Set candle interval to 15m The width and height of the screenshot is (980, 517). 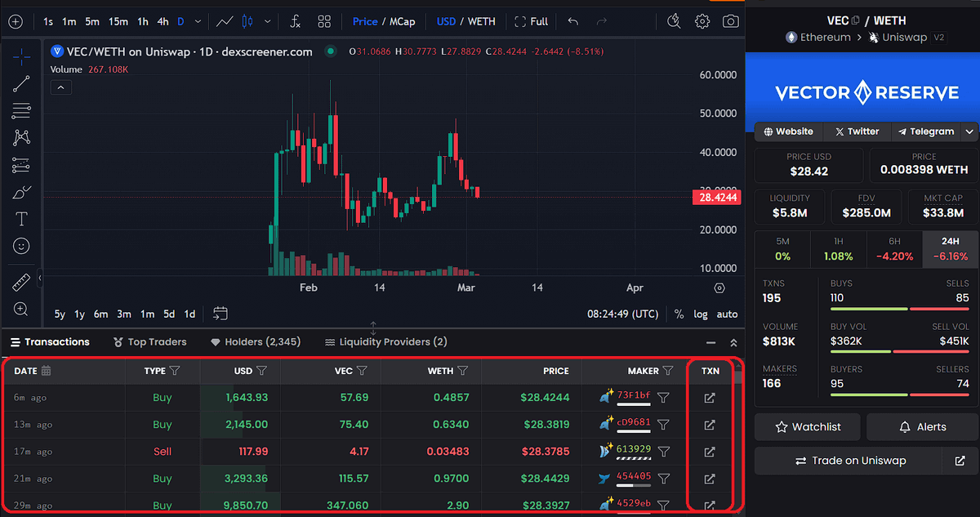pos(118,21)
